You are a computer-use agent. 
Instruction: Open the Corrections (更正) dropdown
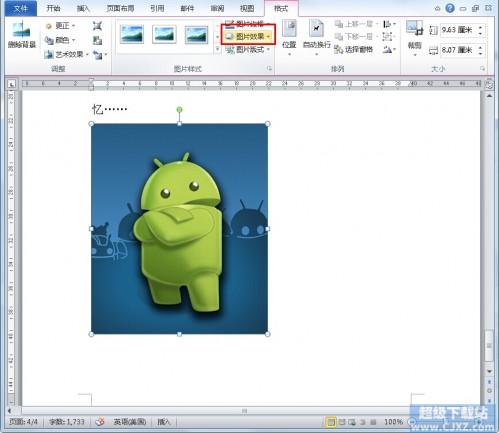click(x=60, y=26)
